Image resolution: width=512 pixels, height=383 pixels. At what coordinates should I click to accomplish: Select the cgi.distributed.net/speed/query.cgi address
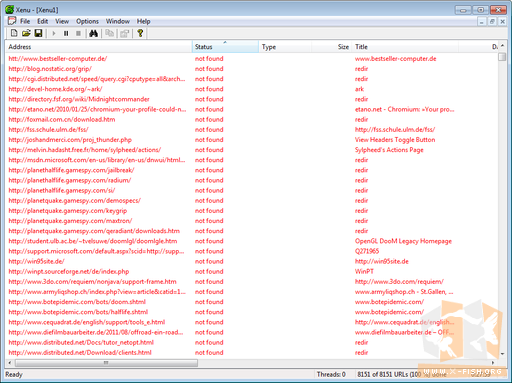click(x=97, y=79)
